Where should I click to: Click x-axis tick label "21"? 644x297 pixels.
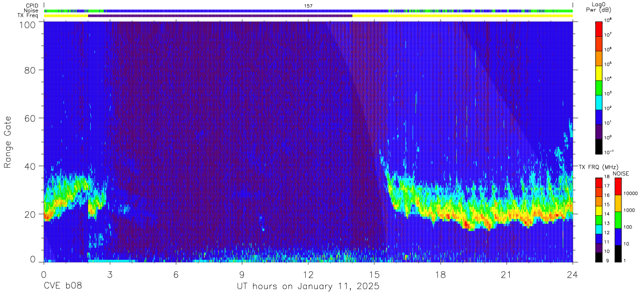[507, 275]
